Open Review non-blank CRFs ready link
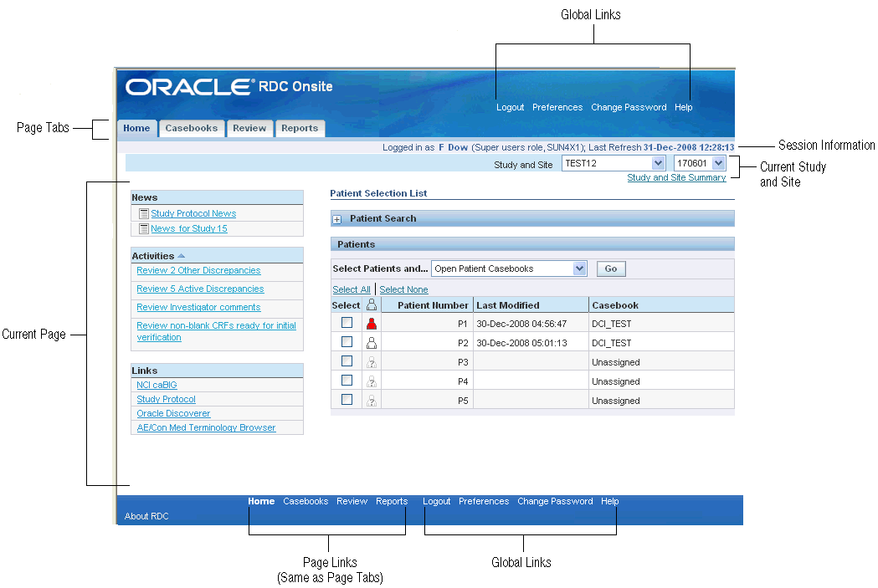This screenshot has height=588, width=878. point(216,331)
